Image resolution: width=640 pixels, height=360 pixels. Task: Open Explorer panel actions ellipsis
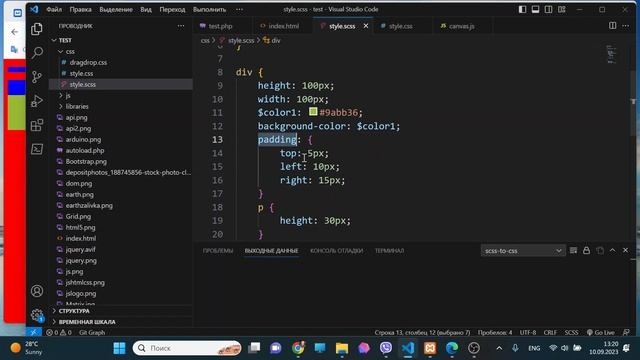(181, 26)
